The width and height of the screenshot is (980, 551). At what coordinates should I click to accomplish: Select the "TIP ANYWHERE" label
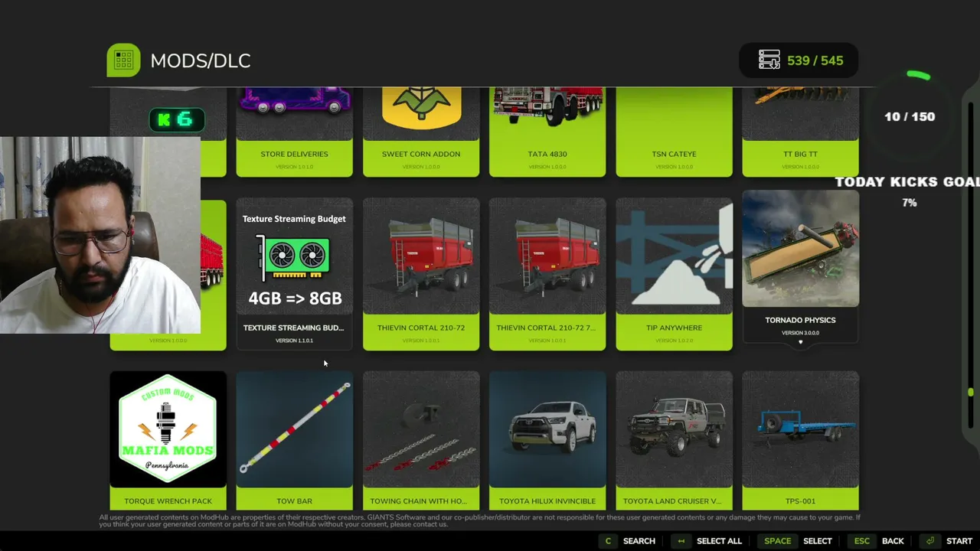674,328
